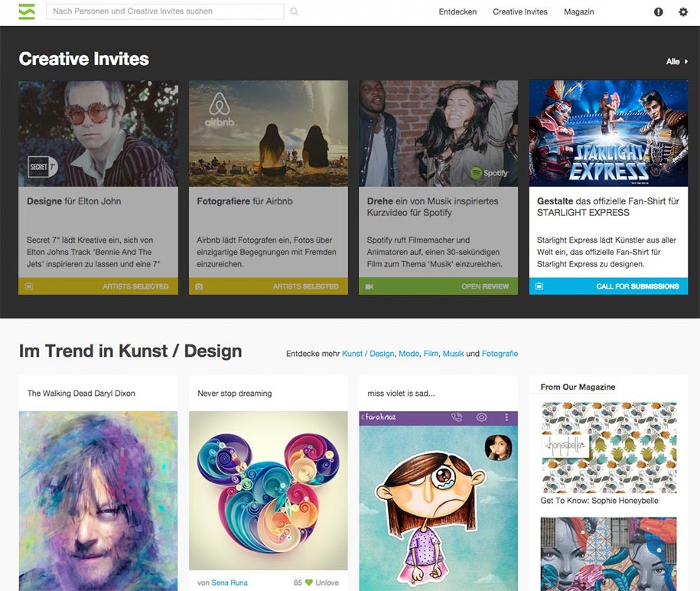Click the Airbnb logo on photo
This screenshot has height=591, width=700.
[220, 109]
